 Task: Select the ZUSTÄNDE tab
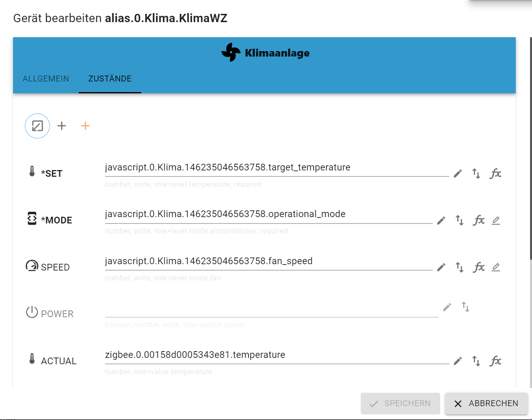pos(110,79)
